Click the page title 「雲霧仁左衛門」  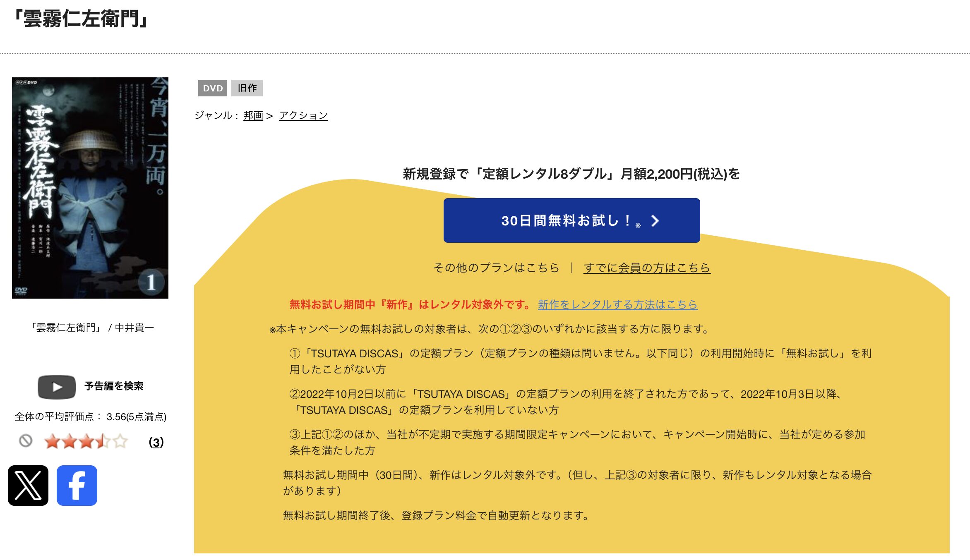80,19
